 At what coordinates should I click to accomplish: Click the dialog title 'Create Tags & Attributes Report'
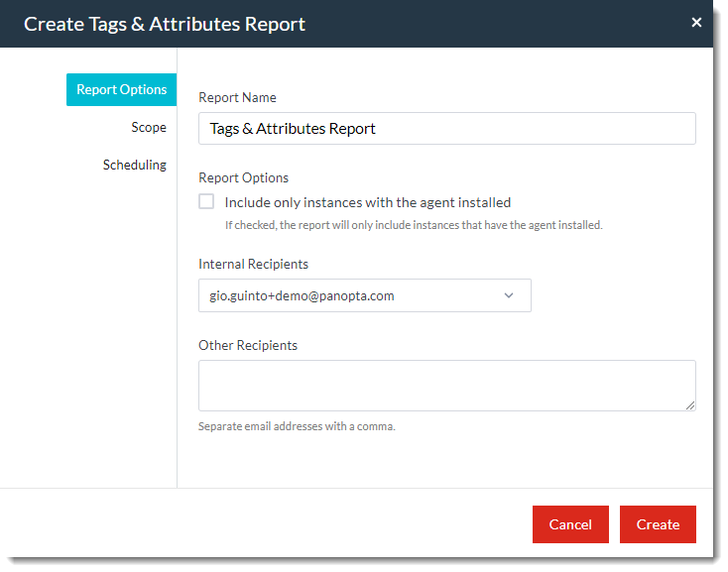click(165, 24)
